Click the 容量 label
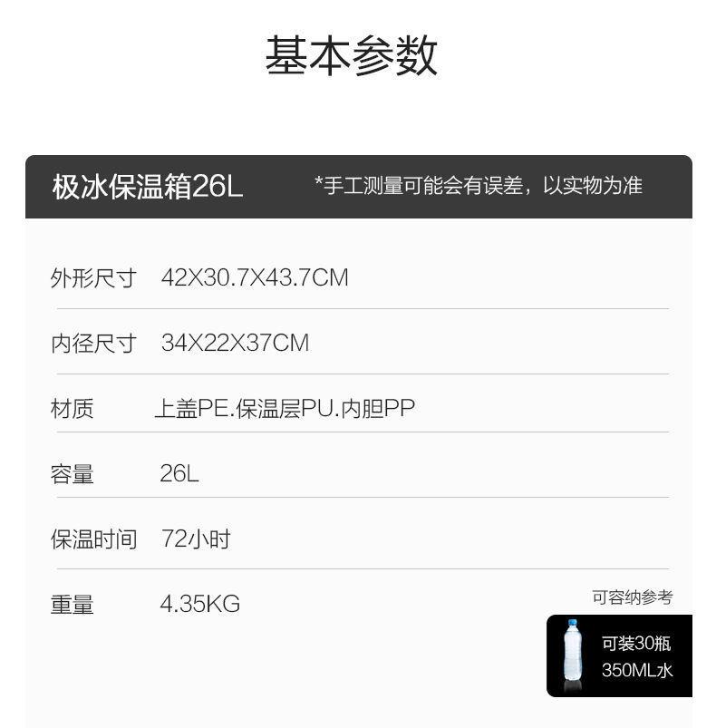This screenshot has width=716, height=728. [x=72, y=474]
